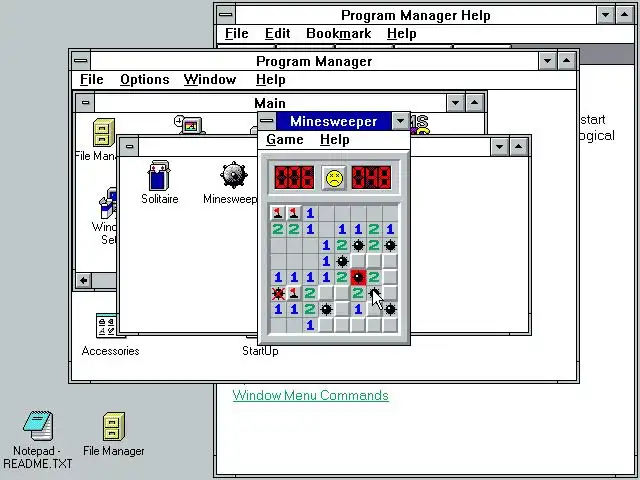Open Edit menu in Program Manager Help
Screen dimensions: 640x480
[278, 33]
